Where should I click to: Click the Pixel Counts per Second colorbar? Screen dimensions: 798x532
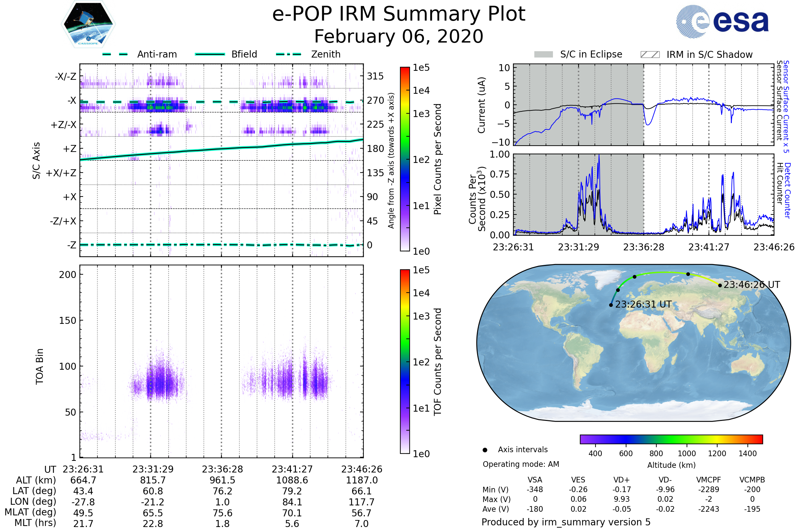(x=405, y=159)
